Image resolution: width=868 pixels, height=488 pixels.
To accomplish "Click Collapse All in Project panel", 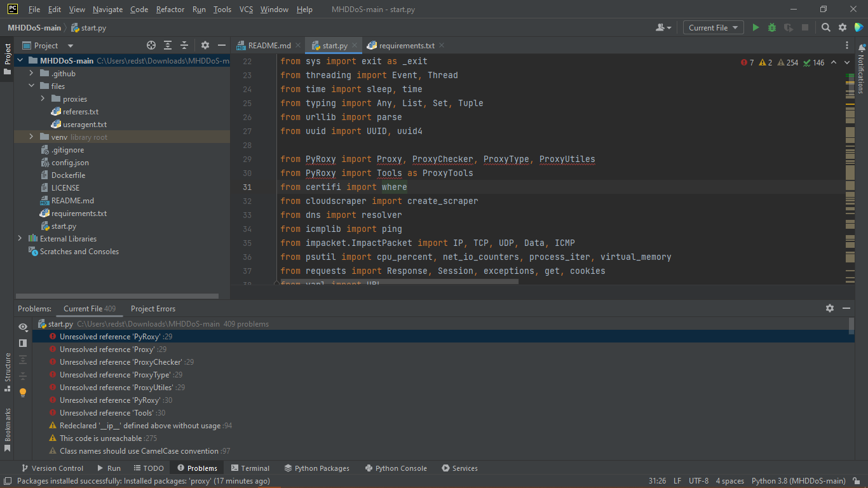I will pos(184,45).
